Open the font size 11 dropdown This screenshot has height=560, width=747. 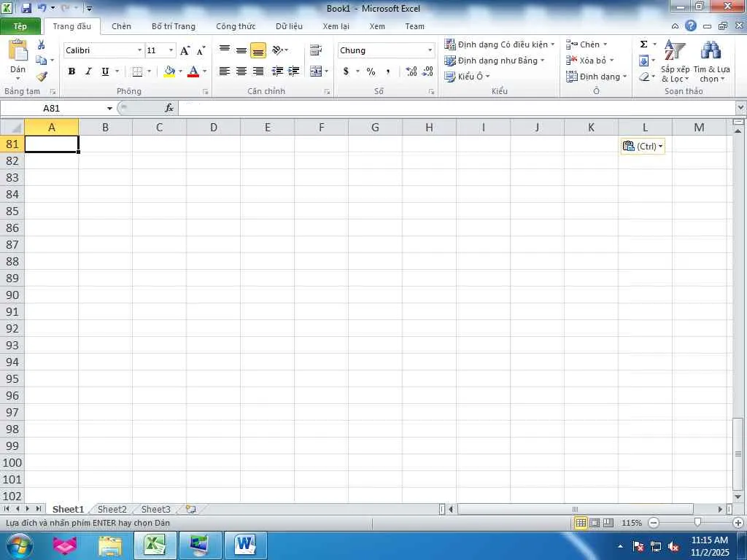click(x=171, y=50)
